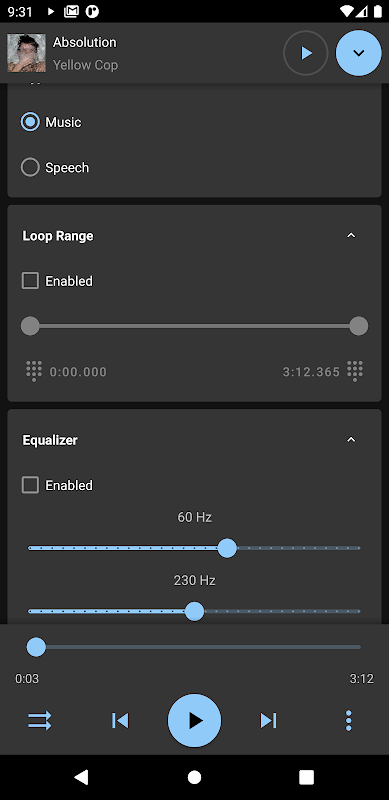Screen dimensions: 389x800
Task: Click the 60 Hz equalizer slider
Action: (194, 548)
